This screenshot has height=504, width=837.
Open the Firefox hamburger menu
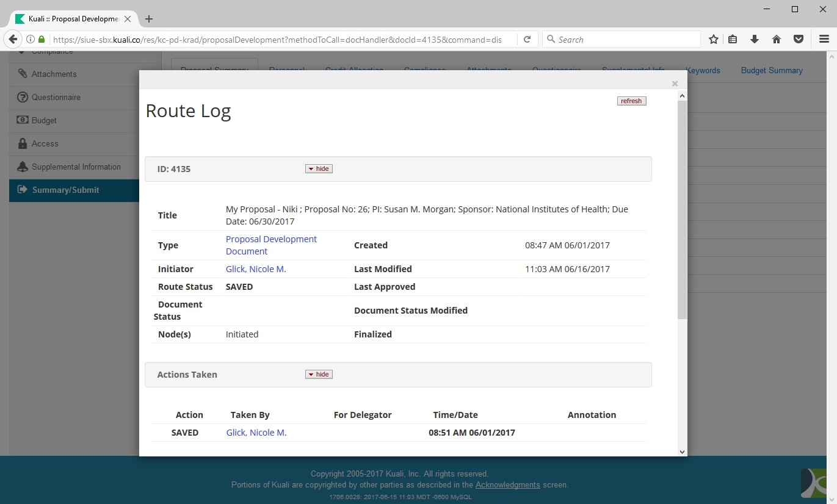coord(824,40)
